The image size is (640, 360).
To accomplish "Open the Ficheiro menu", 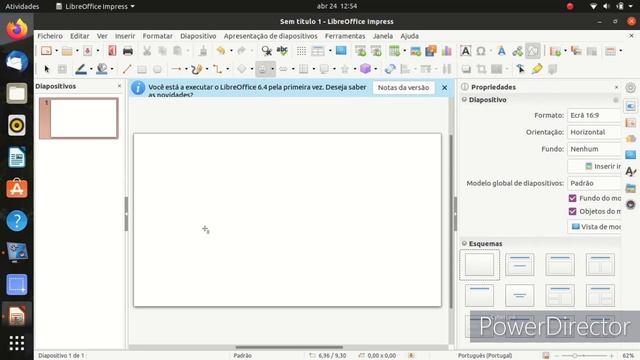I will (x=50, y=36).
